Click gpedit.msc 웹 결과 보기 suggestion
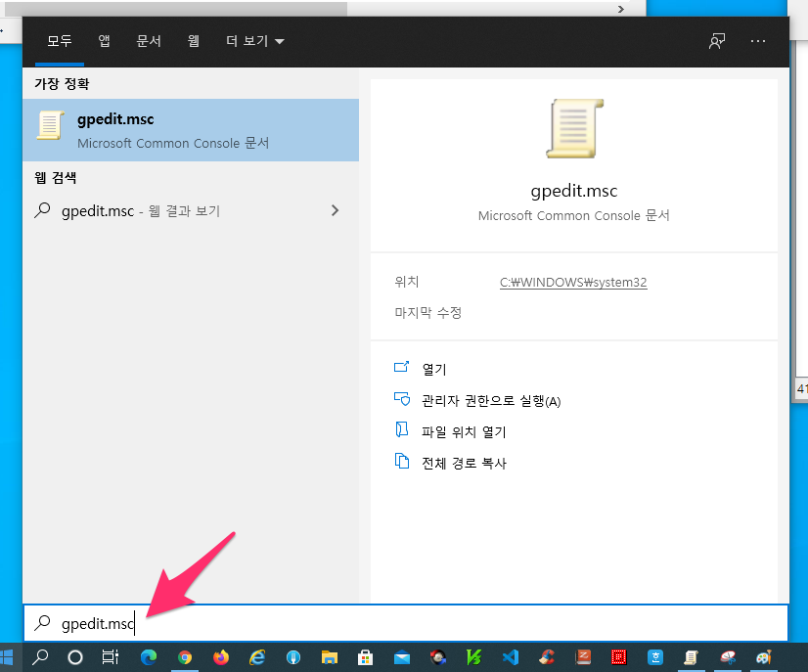This screenshot has height=672, width=808. click(191, 210)
